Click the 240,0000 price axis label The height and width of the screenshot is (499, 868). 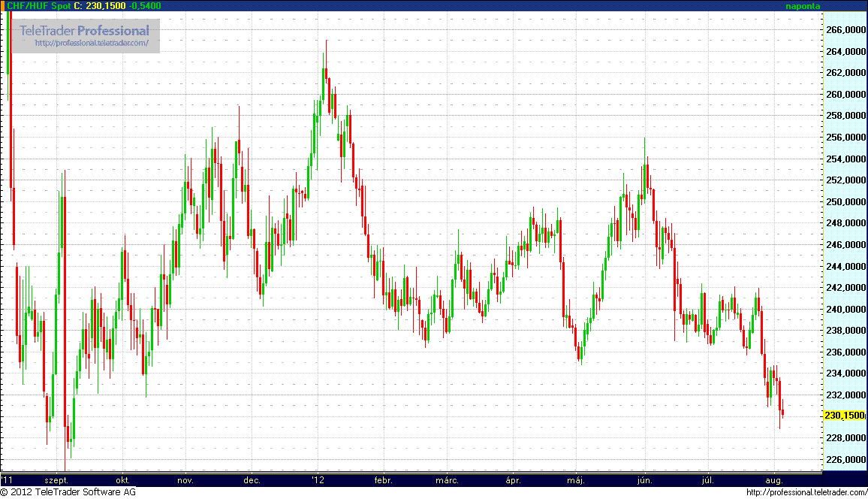tap(844, 309)
